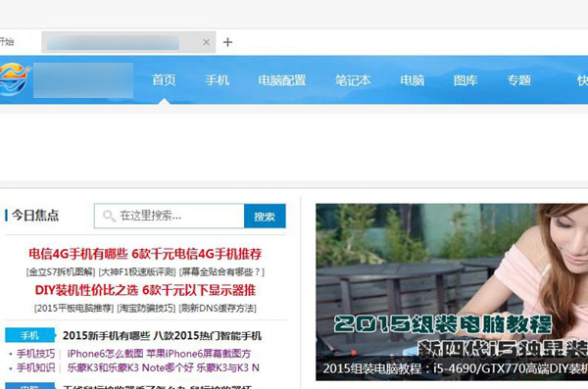
Task: Open article 乐蒙K3和乐蒙K3 Note哪个好
Action: coord(130,367)
